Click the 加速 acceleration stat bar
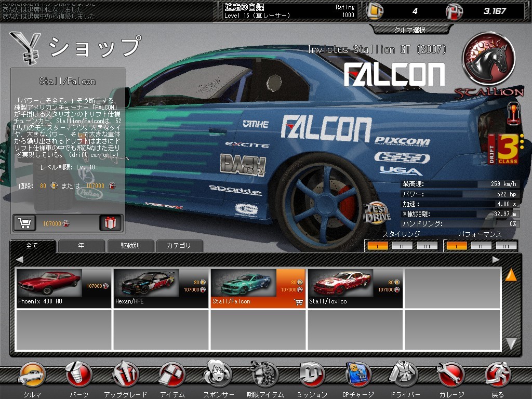The image size is (532, 399). [459, 204]
